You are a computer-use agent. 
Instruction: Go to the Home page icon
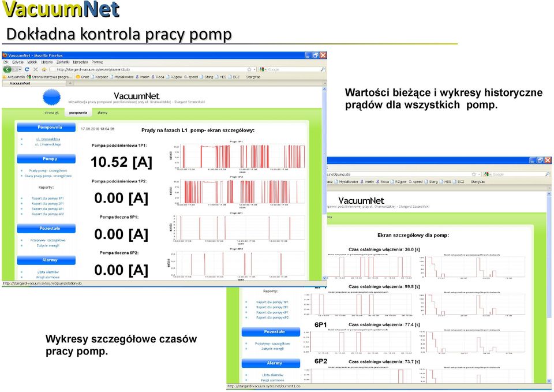44,69
